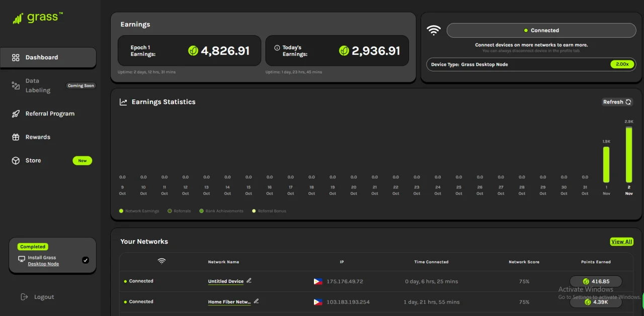
Task: Click the Epoch 1 Earnings leaf icon
Action: tap(193, 51)
